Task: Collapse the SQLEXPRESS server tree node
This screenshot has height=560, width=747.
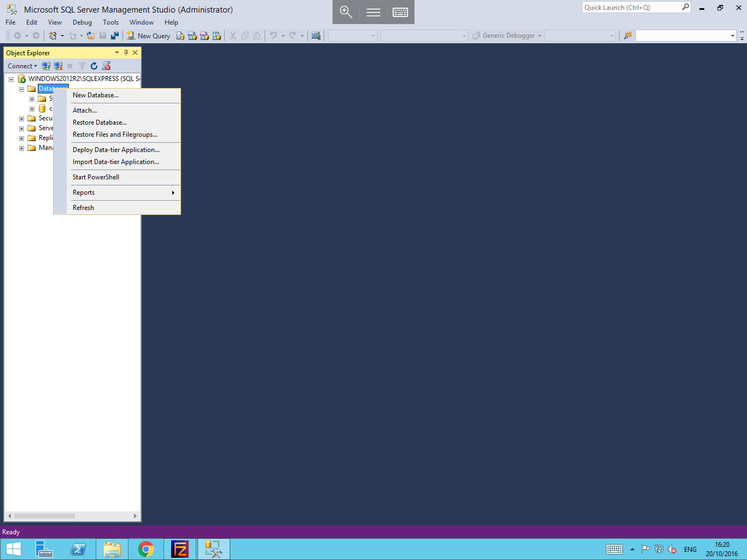Action: 11,79
